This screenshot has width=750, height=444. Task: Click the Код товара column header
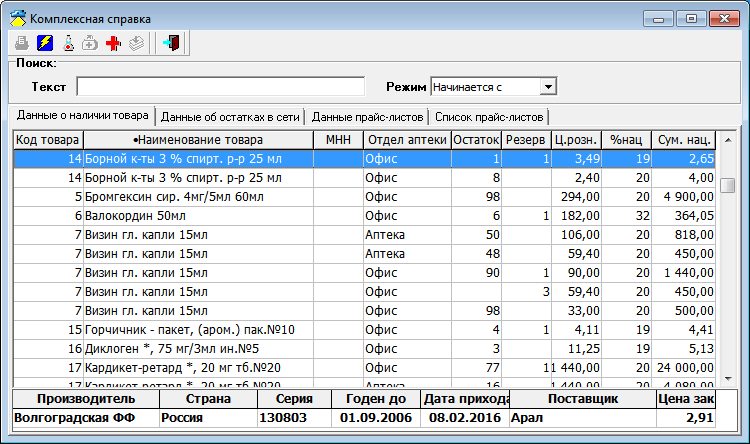point(48,140)
